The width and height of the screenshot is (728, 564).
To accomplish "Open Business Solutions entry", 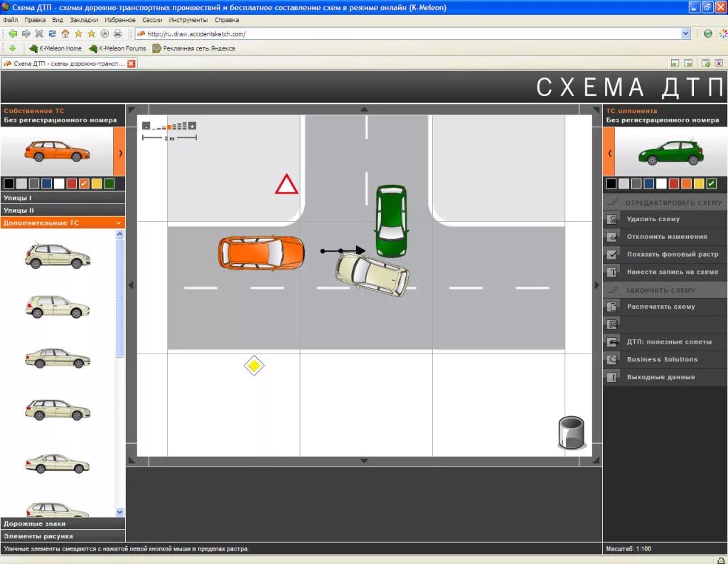I will point(665,360).
